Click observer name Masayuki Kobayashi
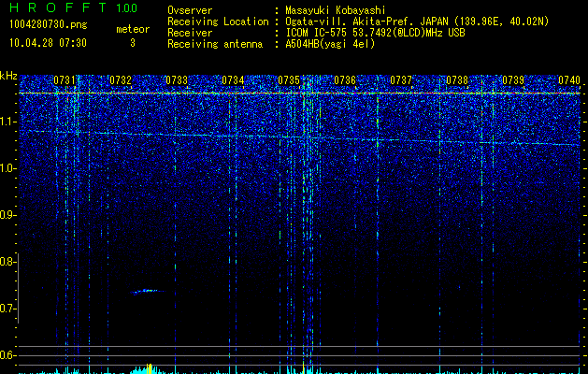The height and width of the screenshot is (374, 588). pyautogui.click(x=336, y=10)
